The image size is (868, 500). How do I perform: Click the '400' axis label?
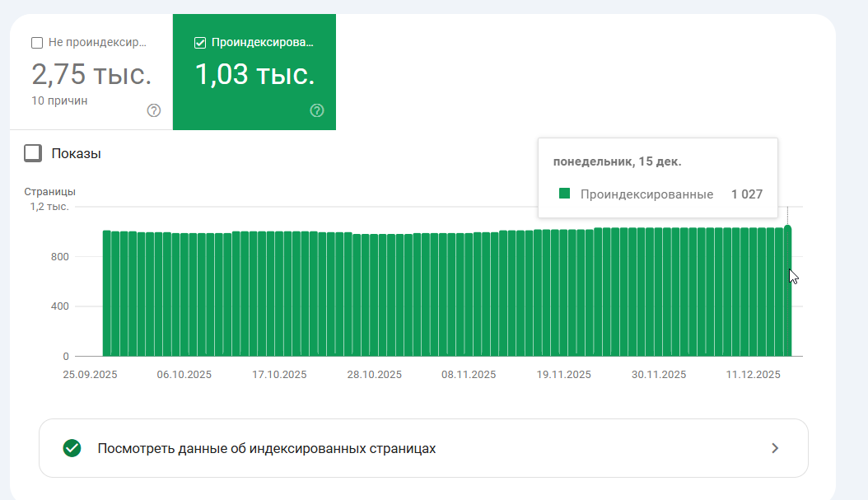tap(60, 306)
